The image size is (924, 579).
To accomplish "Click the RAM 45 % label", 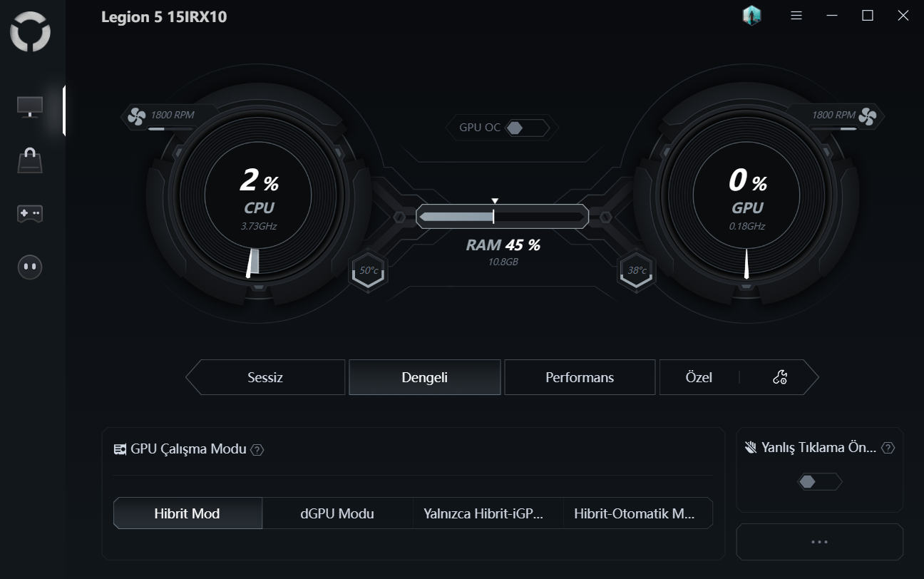I will [503, 245].
